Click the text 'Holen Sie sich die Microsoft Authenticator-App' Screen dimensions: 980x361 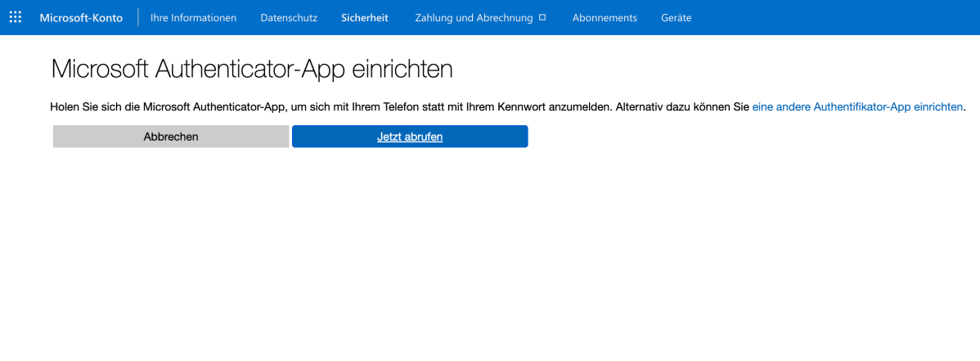pyautogui.click(x=169, y=107)
